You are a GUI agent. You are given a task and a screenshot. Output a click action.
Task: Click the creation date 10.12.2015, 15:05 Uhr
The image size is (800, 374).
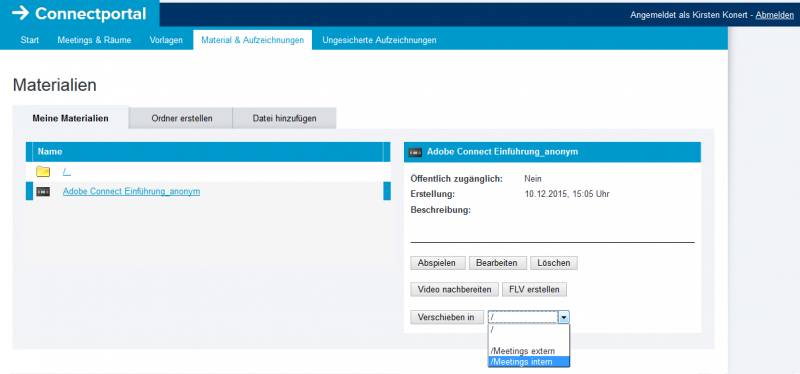(x=567, y=194)
